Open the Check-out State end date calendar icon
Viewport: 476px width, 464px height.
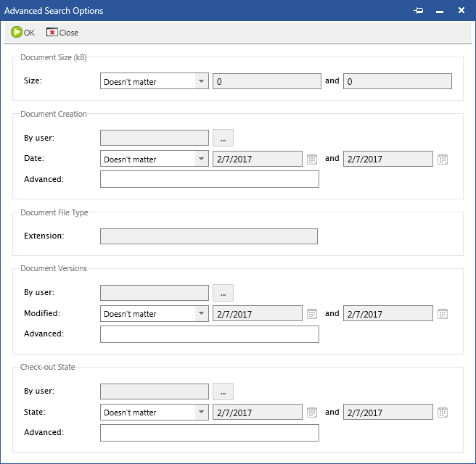click(443, 413)
